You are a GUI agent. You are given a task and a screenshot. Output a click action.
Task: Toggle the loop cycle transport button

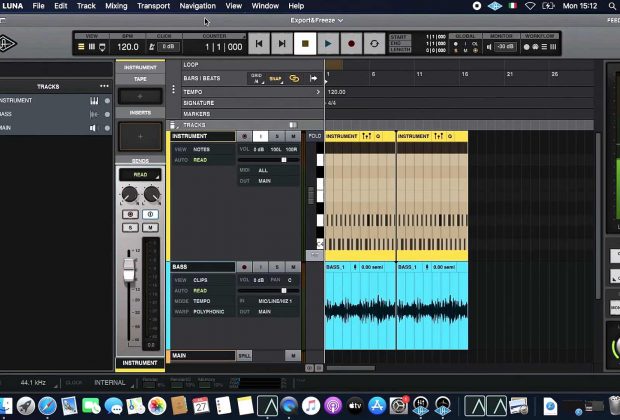coord(374,44)
